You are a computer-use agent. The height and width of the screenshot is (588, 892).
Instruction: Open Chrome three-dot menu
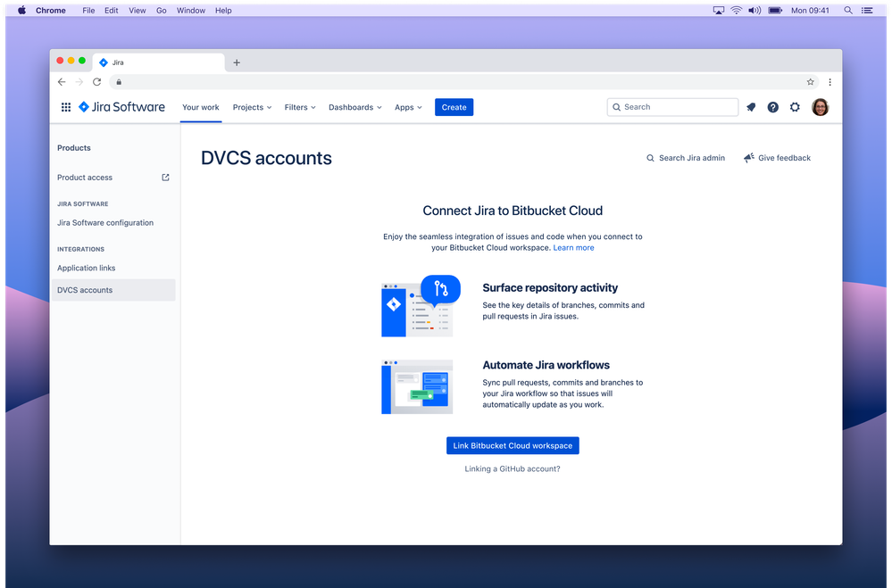tap(830, 82)
